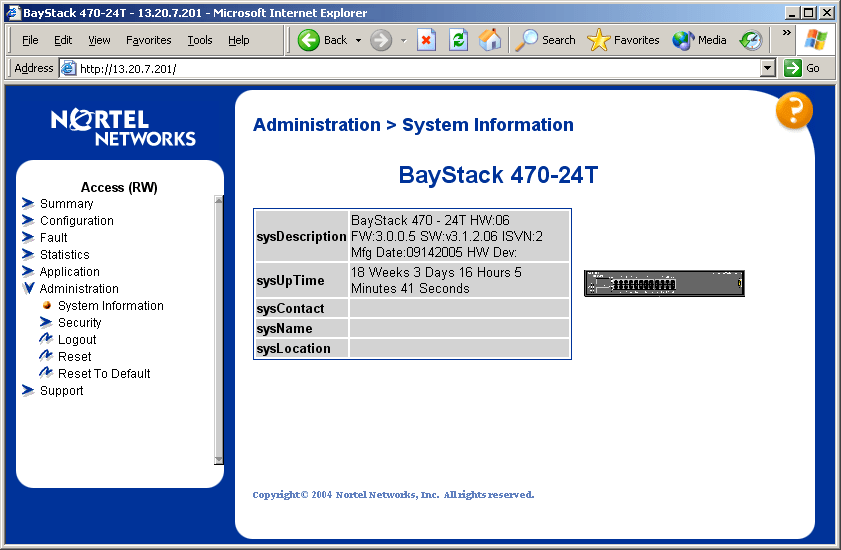This screenshot has width=841, height=550.
Task: Refresh the page with green arrows icon
Action: [459, 40]
